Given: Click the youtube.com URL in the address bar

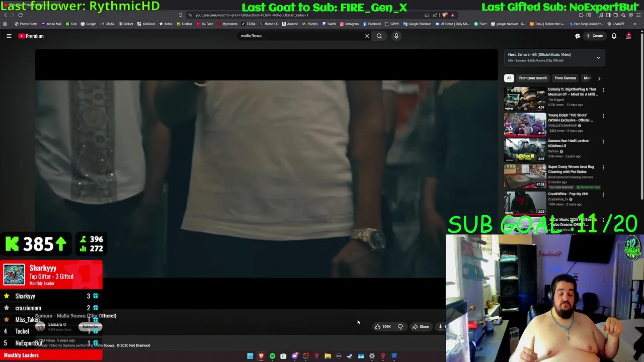Looking at the screenshot, I should click(252, 15).
